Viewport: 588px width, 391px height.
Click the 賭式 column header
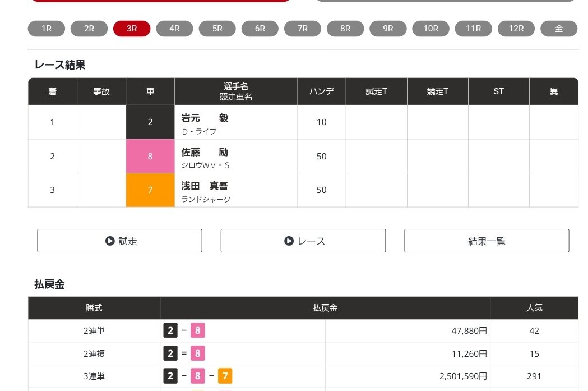click(x=94, y=308)
